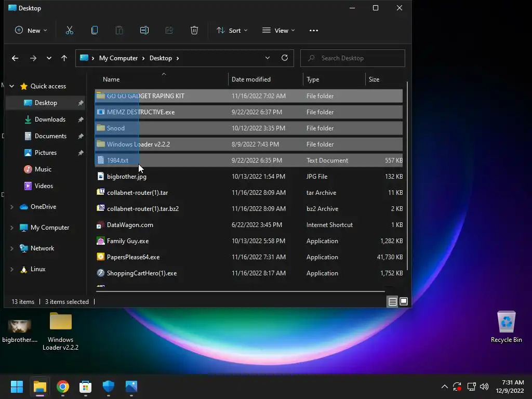Open the New dropdown menu
Viewport: 532px width, 399px height.
coord(31,31)
